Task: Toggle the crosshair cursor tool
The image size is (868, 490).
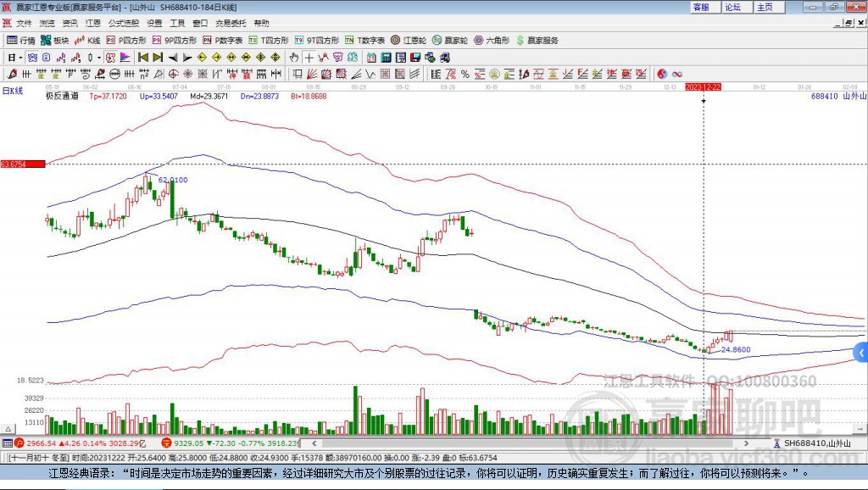Action: tap(309, 58)
